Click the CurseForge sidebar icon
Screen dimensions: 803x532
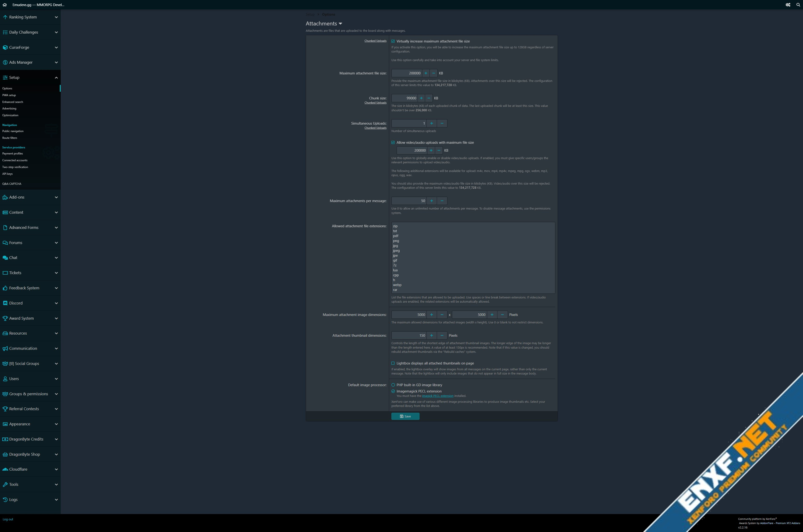pyautogui.click(x=5, y=47)
